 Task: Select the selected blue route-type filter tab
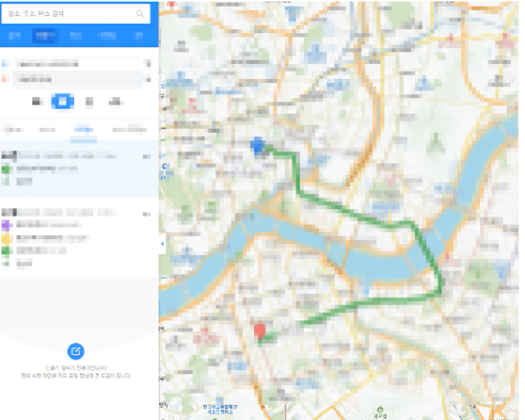83,129
